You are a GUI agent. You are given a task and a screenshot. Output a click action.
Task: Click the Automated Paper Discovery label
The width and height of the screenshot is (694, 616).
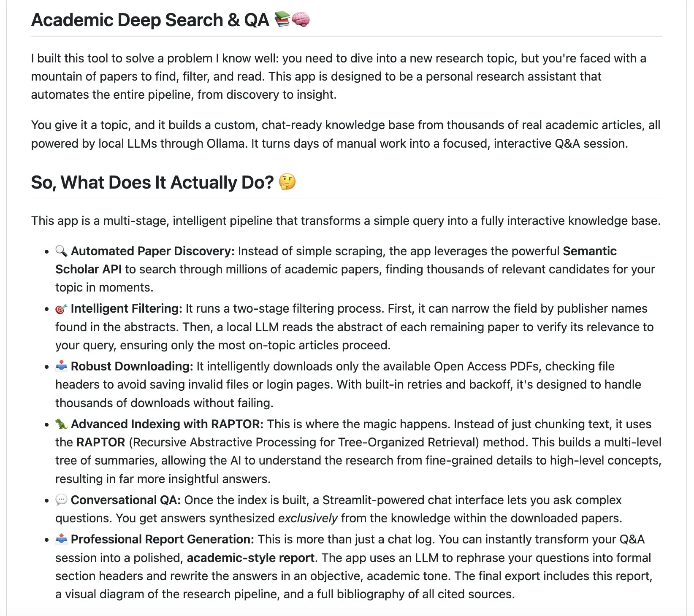[x=152, y=251]
